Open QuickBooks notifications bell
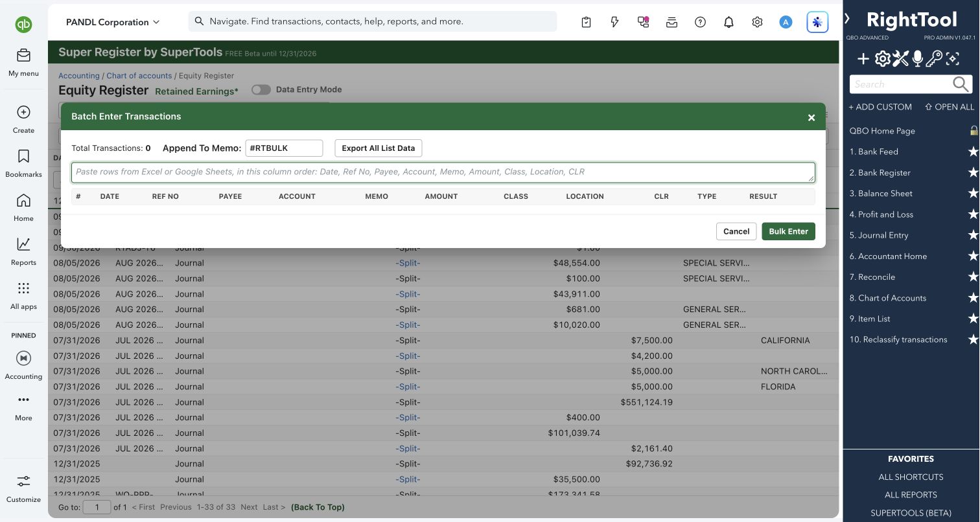Image resolution: width=980 pixels, height=522 pixels. pyautogui.click(x=729, y=22)
